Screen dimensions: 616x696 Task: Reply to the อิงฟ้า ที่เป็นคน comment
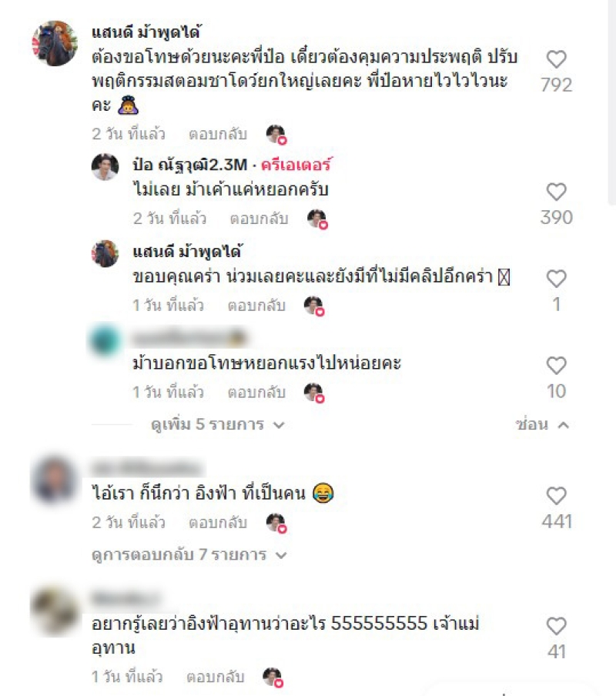(x=217, y=523)
